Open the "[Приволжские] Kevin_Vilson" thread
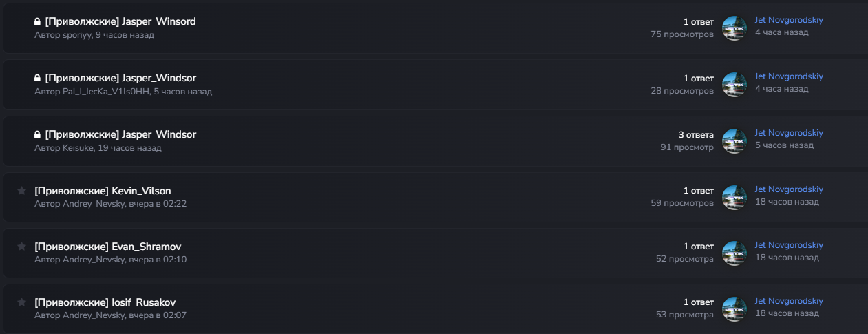 click(x=103, y=191)
